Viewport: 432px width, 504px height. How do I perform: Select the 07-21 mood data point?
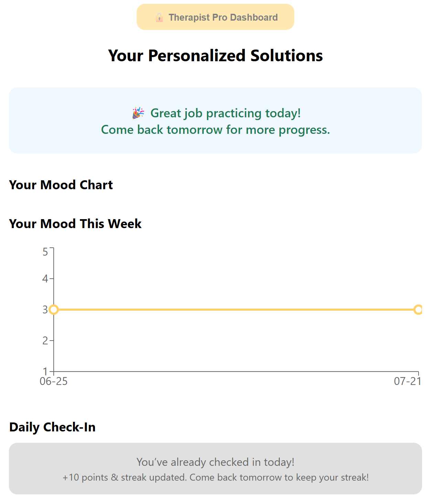pyautogui.click(x=418, y=310)
